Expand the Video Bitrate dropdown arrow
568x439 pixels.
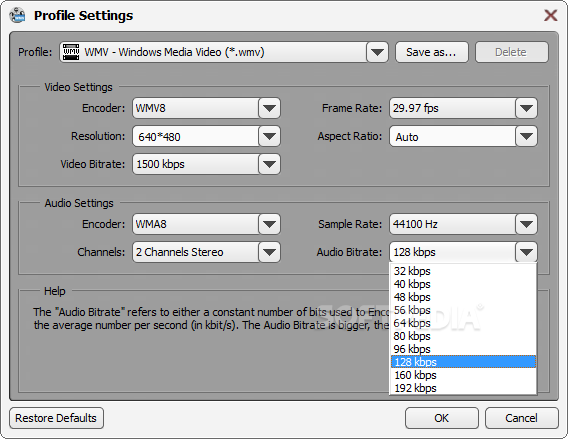[269, 164]
